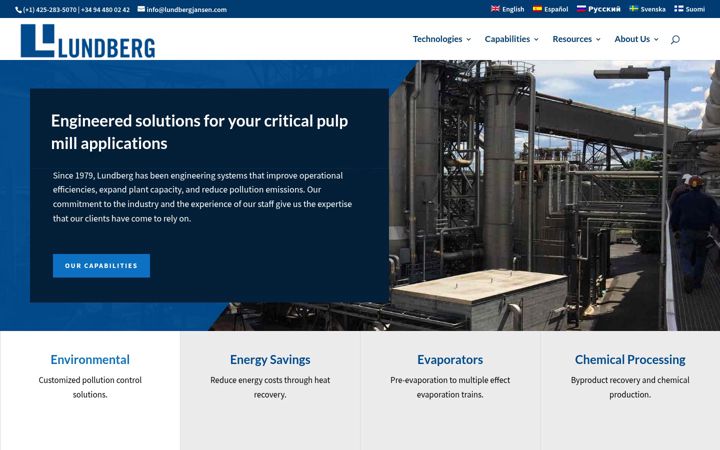The width and height of the screenshot is (720, 450).
Task: Expand the Resources menu chevron
Action: point(598,39)
